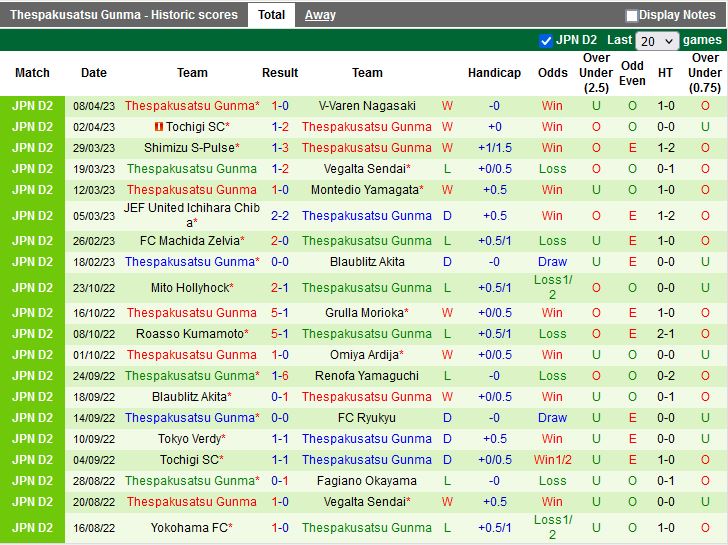Screen dimensions: 728x545
Task: Click the Loss1/2 odds in the Mito Hollyhock row
Action: click(x=552, y=287)
